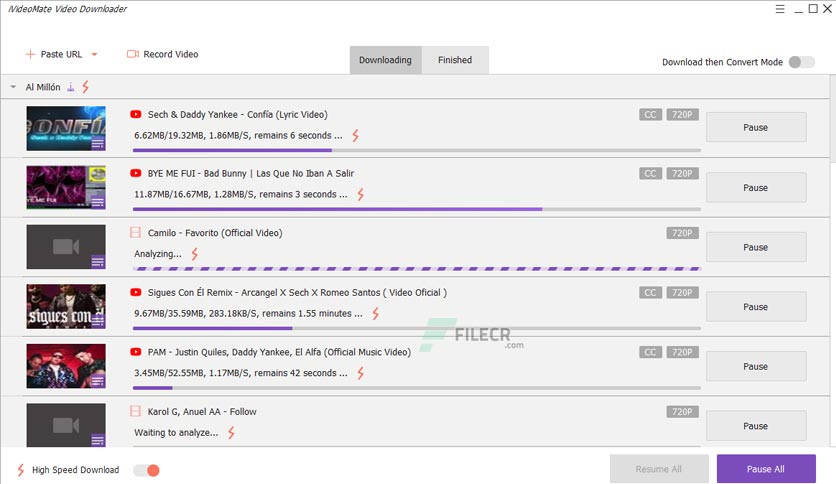Click the CC badge on Sigues Con Él row

(650, 293)
